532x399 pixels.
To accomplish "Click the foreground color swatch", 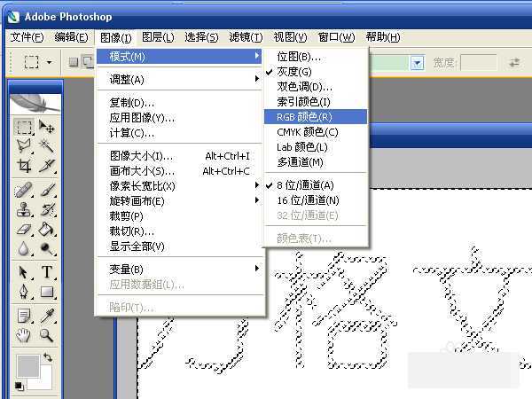I will pyautogui.click(x=27, y=366).
